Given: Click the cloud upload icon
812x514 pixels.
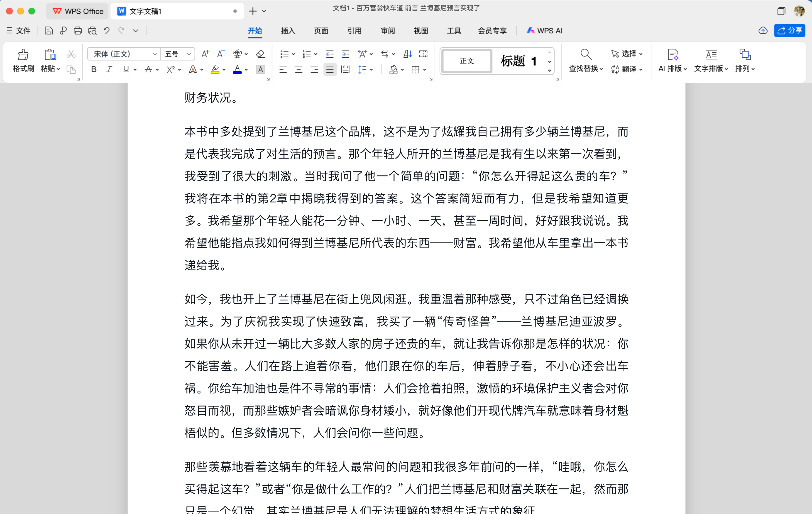Looking at the screenshot, I should [763, 31].
